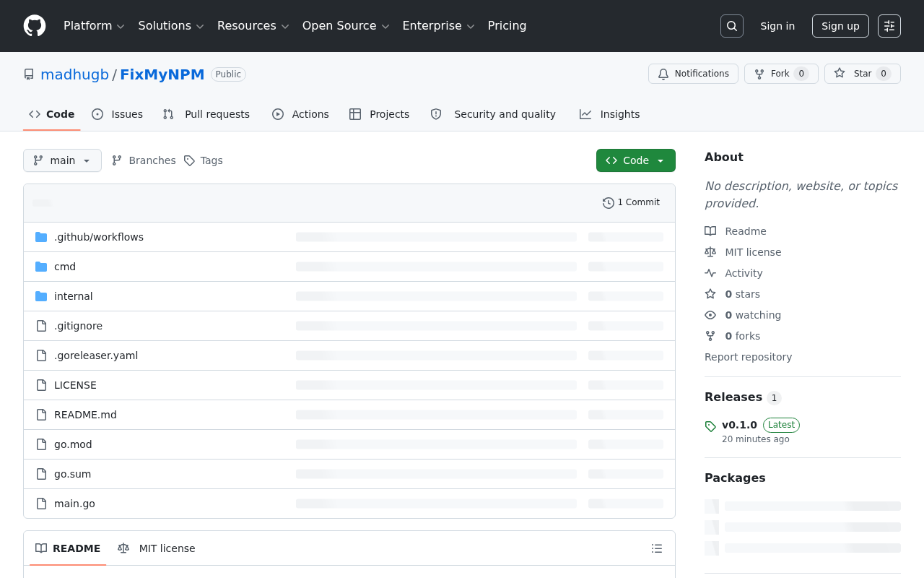Select the Code repository tab

[51, 114]
